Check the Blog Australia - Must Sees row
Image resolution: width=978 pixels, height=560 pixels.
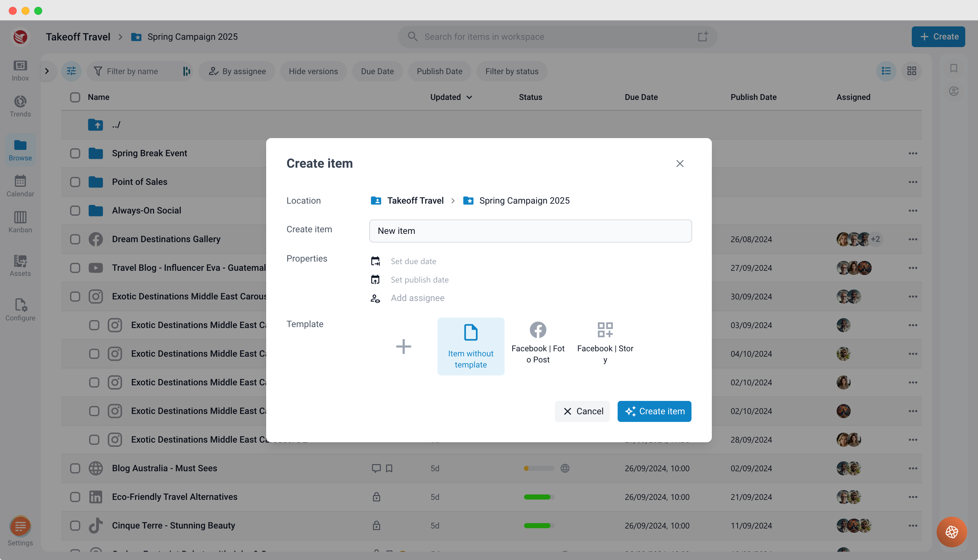75,468
